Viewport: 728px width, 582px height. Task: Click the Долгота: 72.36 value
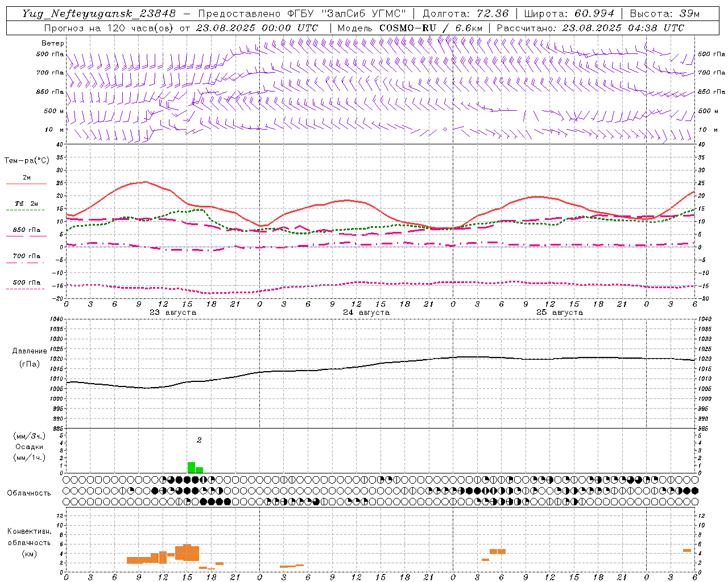pyautogui.click(x=466, y=14)
